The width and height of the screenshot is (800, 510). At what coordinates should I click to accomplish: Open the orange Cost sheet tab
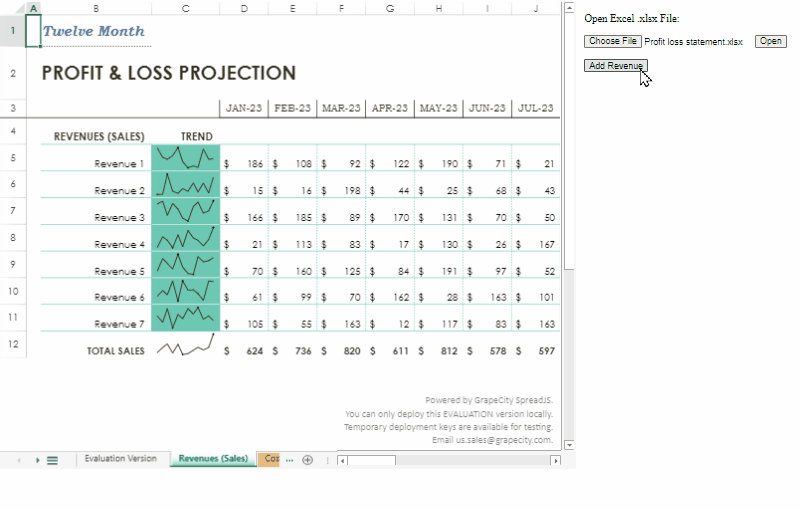[269, 459]
